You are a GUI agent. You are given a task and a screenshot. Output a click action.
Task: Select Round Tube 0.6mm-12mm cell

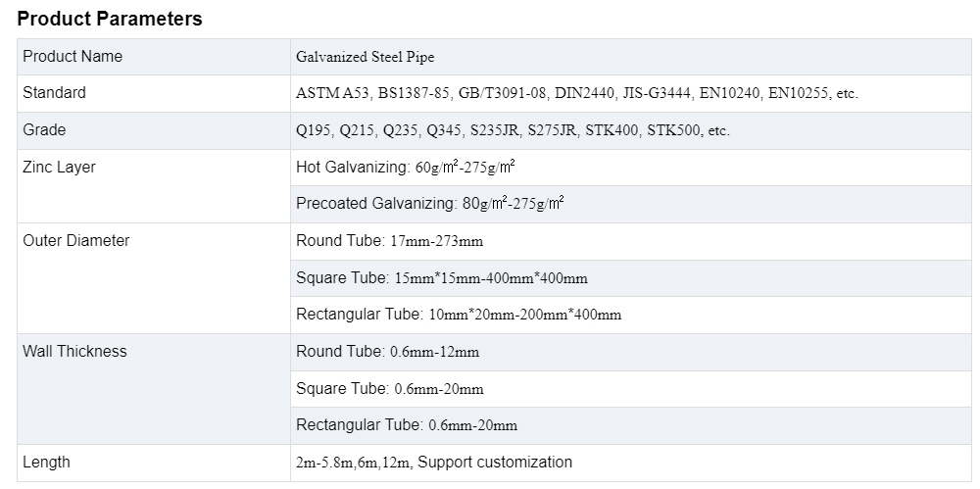[x=387, y=352]
